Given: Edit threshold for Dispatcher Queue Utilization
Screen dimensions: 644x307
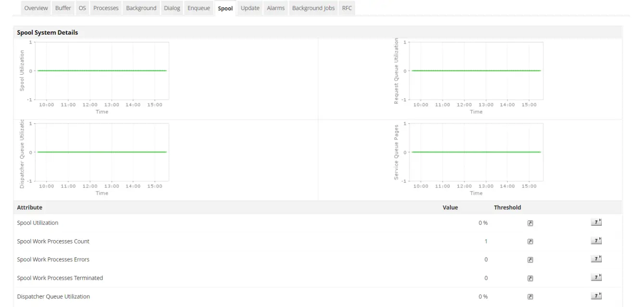Looking at the screenshot, I should click(x=529, y=296).
